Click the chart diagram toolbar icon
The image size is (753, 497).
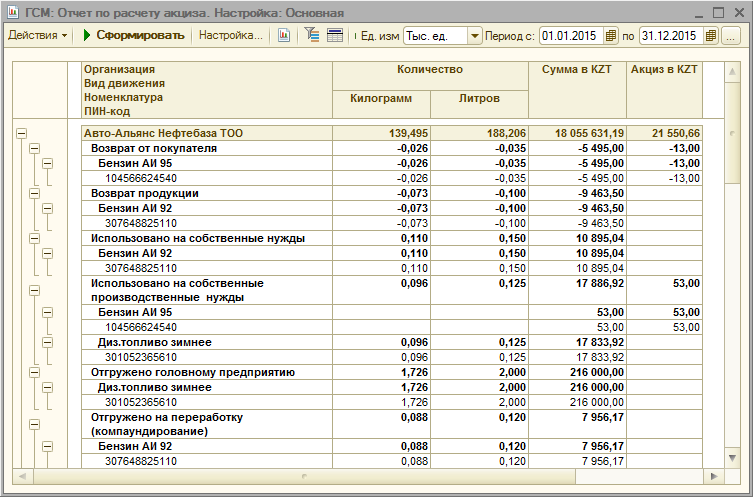tap(284, 36)
